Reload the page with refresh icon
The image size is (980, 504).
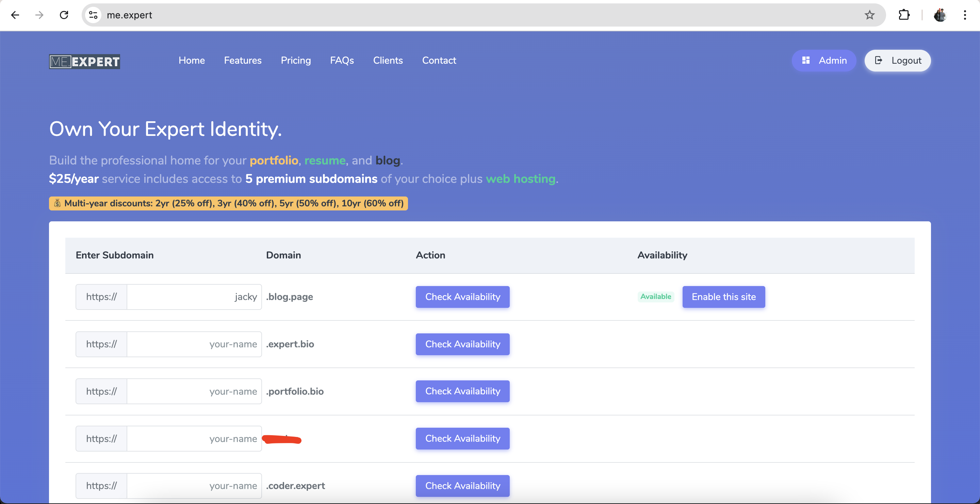(64, 15)
